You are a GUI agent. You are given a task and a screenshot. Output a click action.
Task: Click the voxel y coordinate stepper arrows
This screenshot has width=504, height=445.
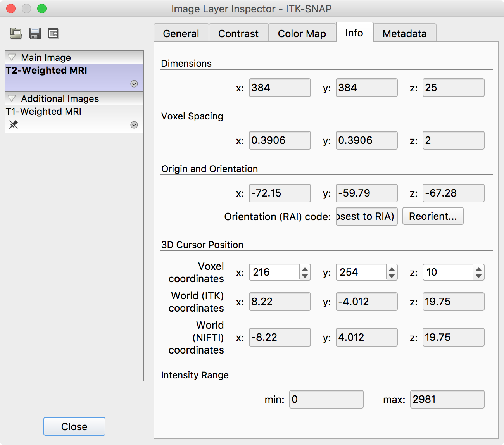pyautogui.click(x=392, y=272)
